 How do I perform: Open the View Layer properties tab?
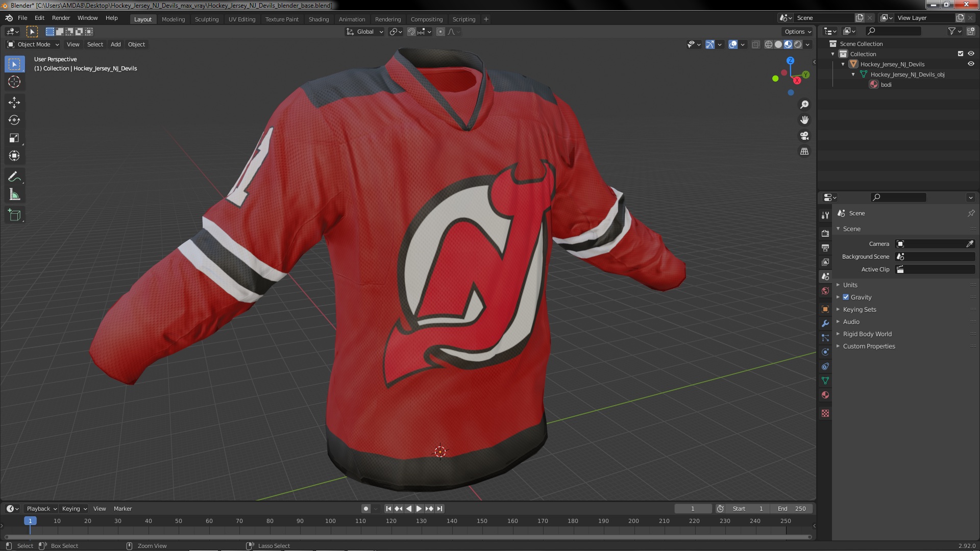[x=825, y=262]
